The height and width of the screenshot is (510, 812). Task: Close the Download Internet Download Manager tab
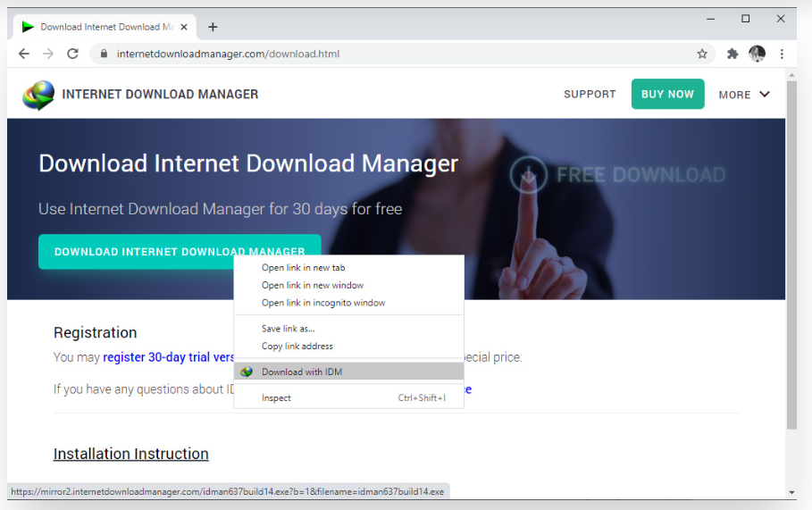(x=184, y=27)
